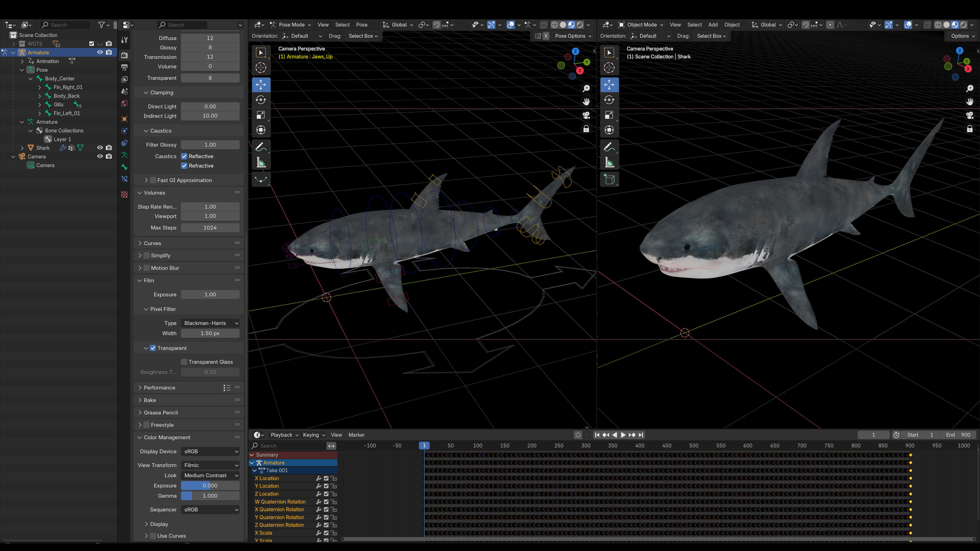
Task: Select the Move tool in Pose Mode viewport
Action: pos(261,84)
